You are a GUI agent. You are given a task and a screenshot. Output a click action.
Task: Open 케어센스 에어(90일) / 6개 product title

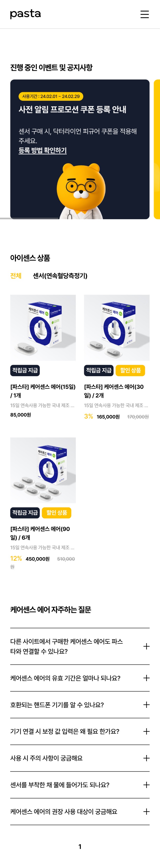(x=40, y=533)
